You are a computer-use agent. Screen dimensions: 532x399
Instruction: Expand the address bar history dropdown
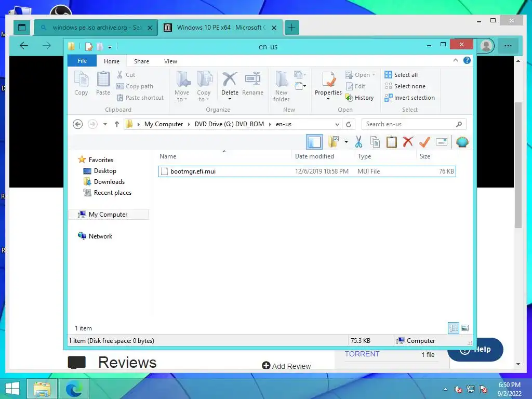tap(337, 124)
